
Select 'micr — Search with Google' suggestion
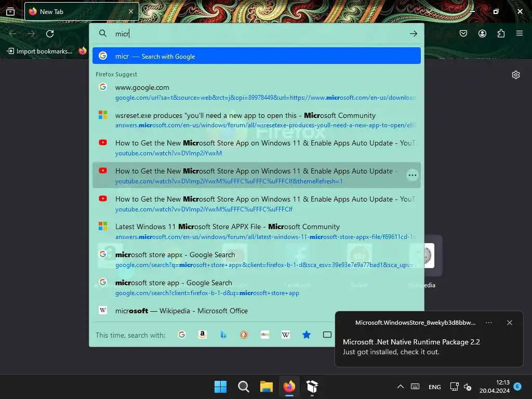[257, 56]
